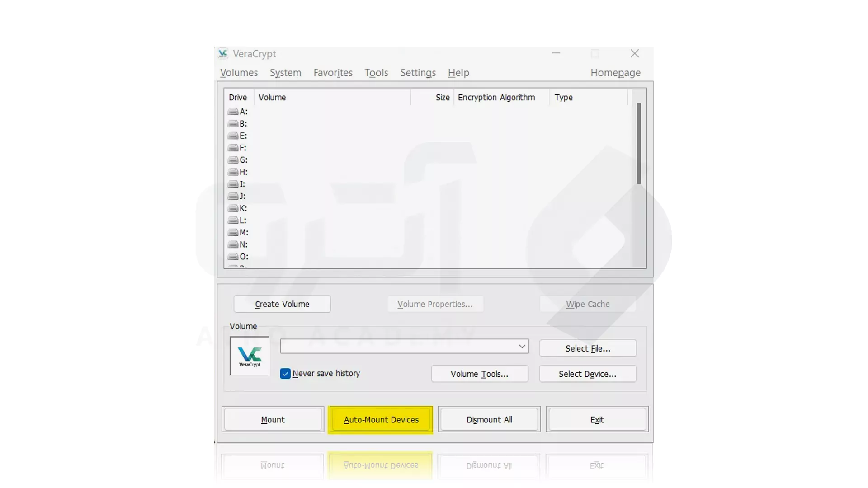Image resolution: width=868 pixels, height=488 pixels.
Task: Select drive N: icon in the list
Action: [233, 244]
